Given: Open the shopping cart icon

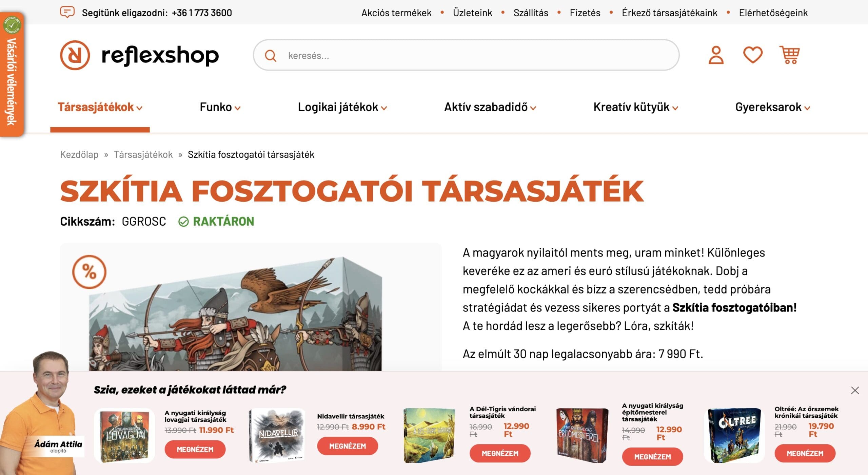Looking at the screenshot, I should [x=790, y=55].
